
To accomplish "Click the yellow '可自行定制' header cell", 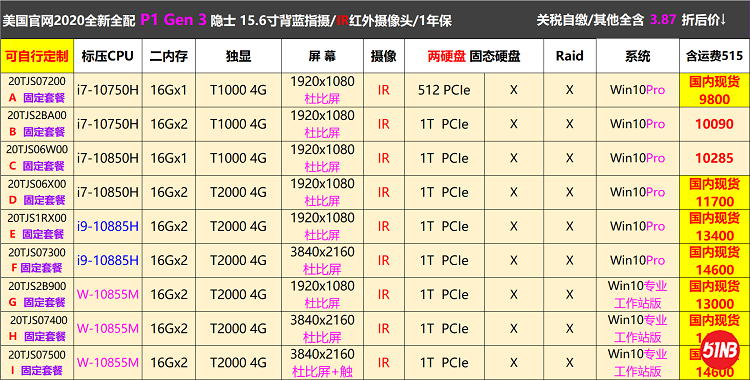I will pos(37,56).
